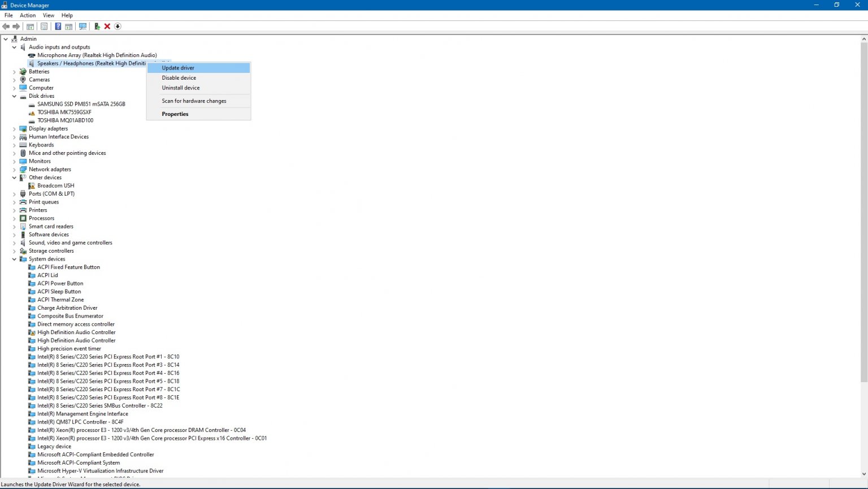The width and height of the screenshot is (868, 489).
Task: Toggle the Show/Hide Action Pane toolbar icon
Action: [68, 27]
